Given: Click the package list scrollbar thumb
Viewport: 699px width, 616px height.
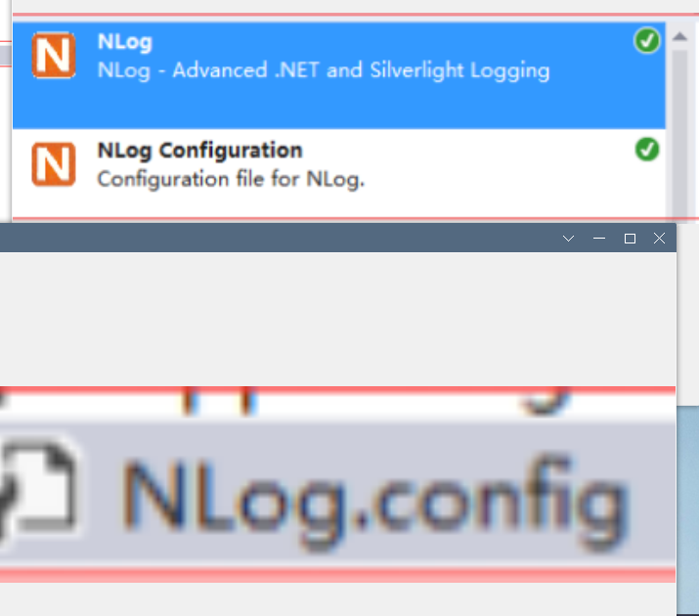Looking at the screenshot, I should click(x=679, y=134).
